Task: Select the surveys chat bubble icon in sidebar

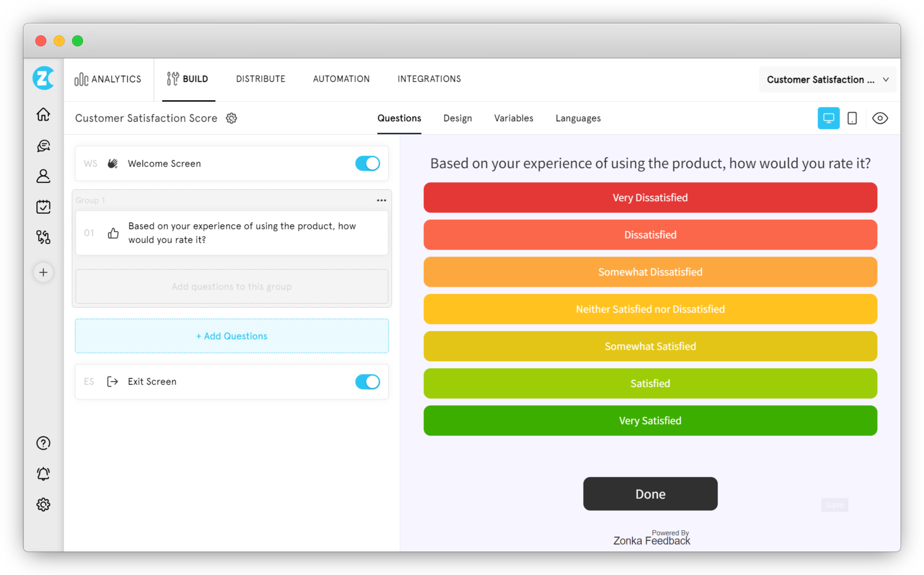Action: tap(43, 145)
